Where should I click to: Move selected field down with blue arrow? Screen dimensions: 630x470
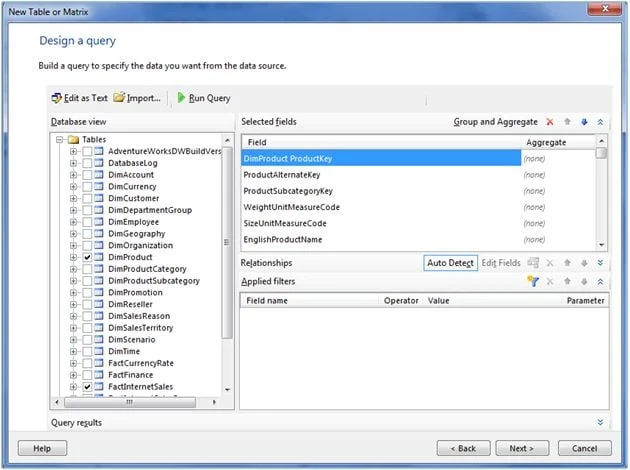click(584, 122)
